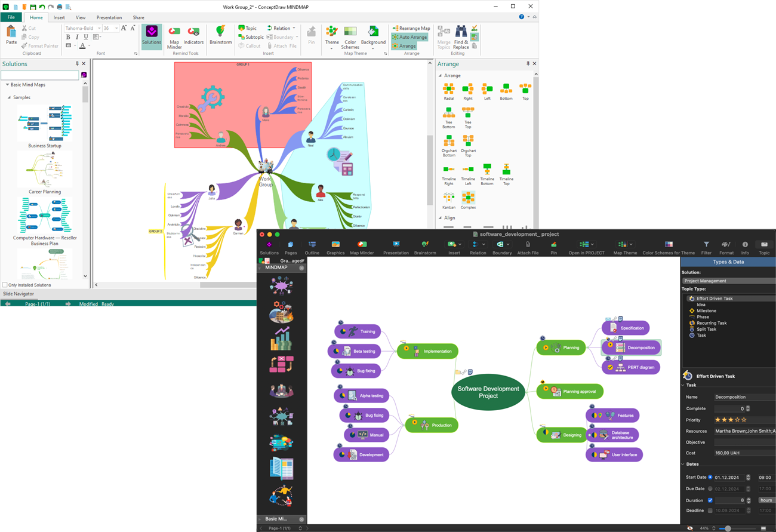776x532 pixels.
Task: Open the font size dropdown showing 36
Action: click(x=115, y=28)
